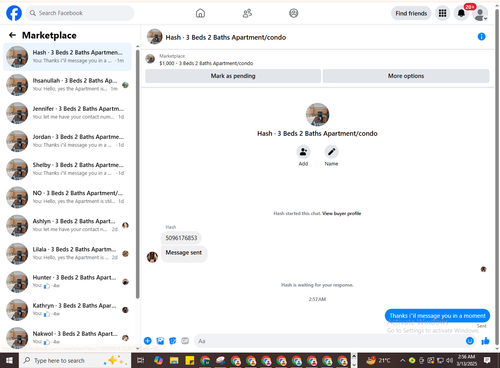Screen dimensions: 500x368
Task: Click the taskbar clock 2:56 AM
Action: [466, 360]
